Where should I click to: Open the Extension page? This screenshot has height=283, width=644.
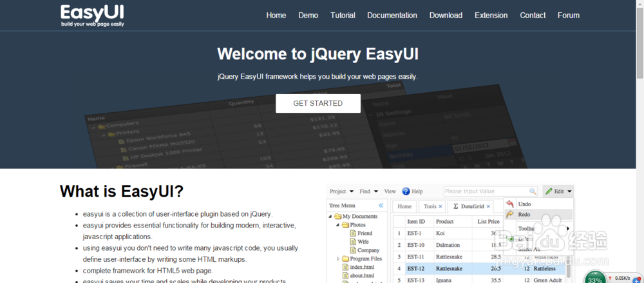pos(491,15)
